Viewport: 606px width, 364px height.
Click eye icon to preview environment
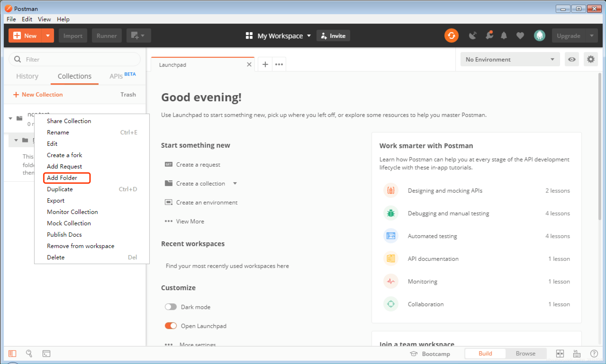[x=572, y=59]
